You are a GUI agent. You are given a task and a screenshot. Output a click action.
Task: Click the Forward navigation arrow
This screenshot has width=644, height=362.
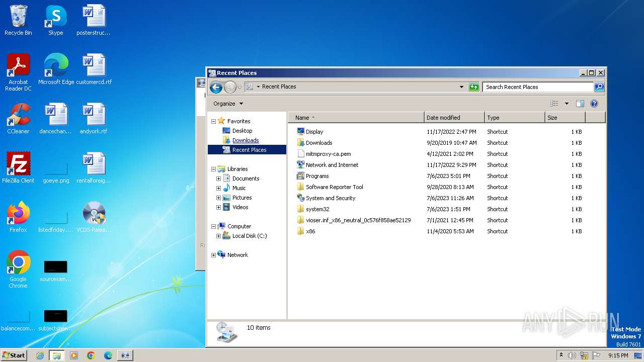[x=230, y=87]
